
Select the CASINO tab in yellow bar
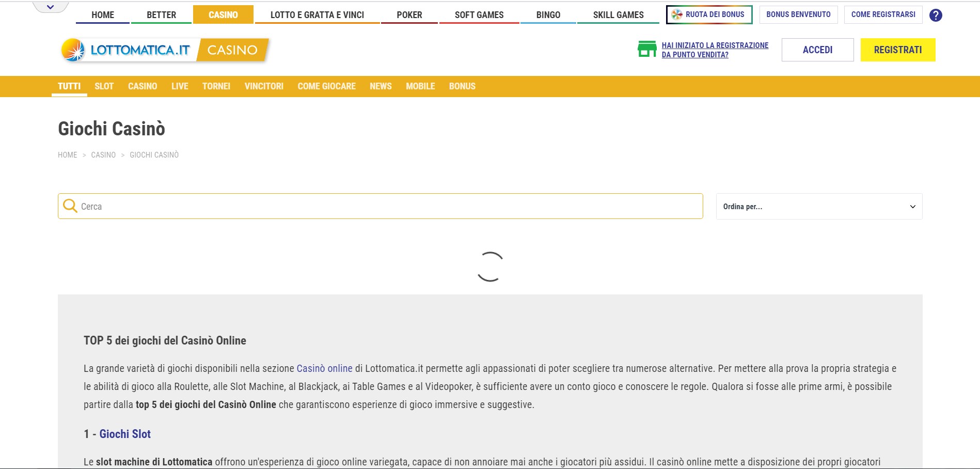(143, 86)
